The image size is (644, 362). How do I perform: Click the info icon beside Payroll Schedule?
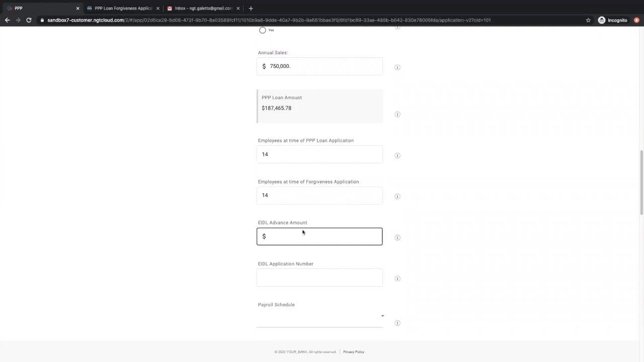tap(397, 323)
